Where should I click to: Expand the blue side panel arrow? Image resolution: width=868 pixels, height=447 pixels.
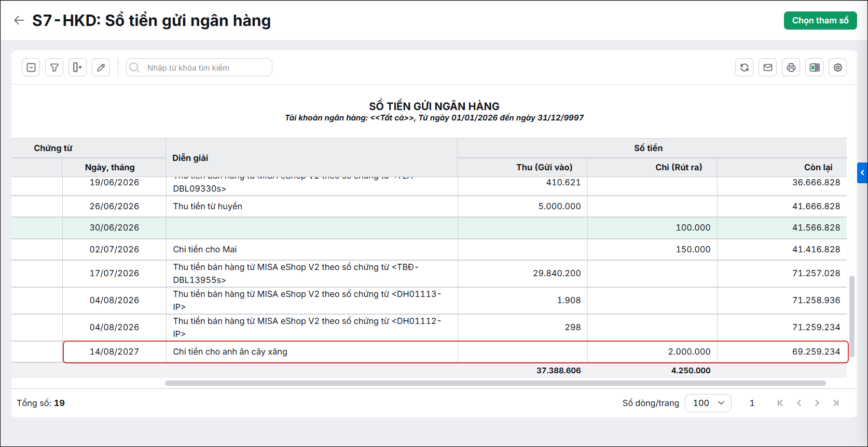[862, 173]
